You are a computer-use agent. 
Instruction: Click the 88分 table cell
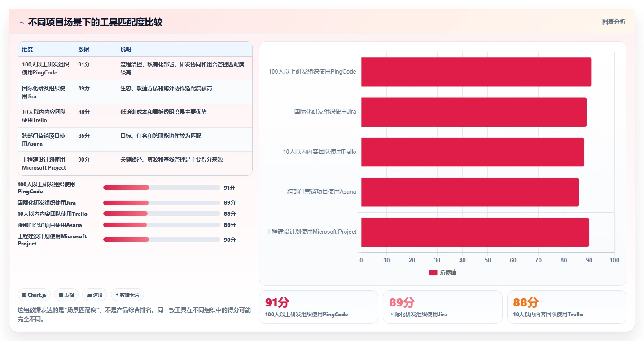84,112
